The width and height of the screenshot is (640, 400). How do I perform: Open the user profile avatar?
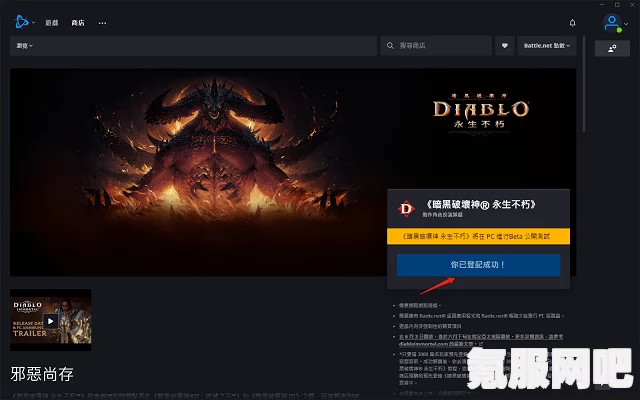[612, 23]
